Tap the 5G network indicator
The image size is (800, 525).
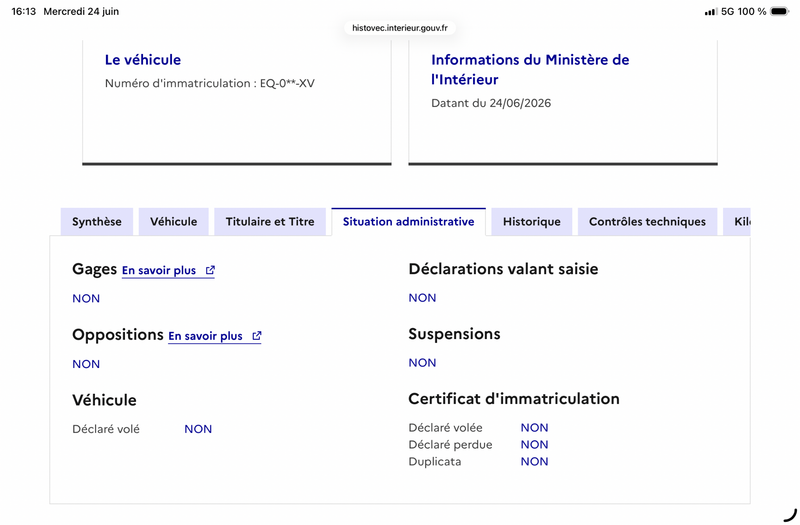[727, 11]
